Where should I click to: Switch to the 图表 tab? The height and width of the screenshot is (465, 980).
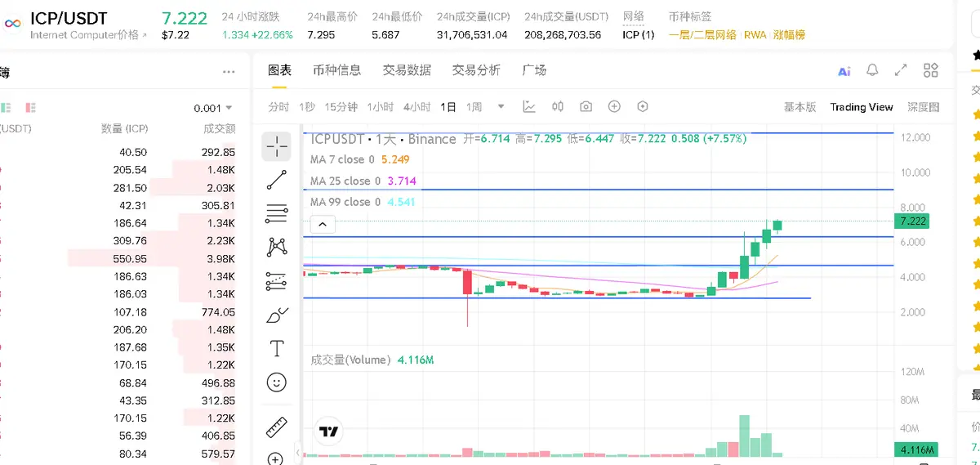click(279, 70)
